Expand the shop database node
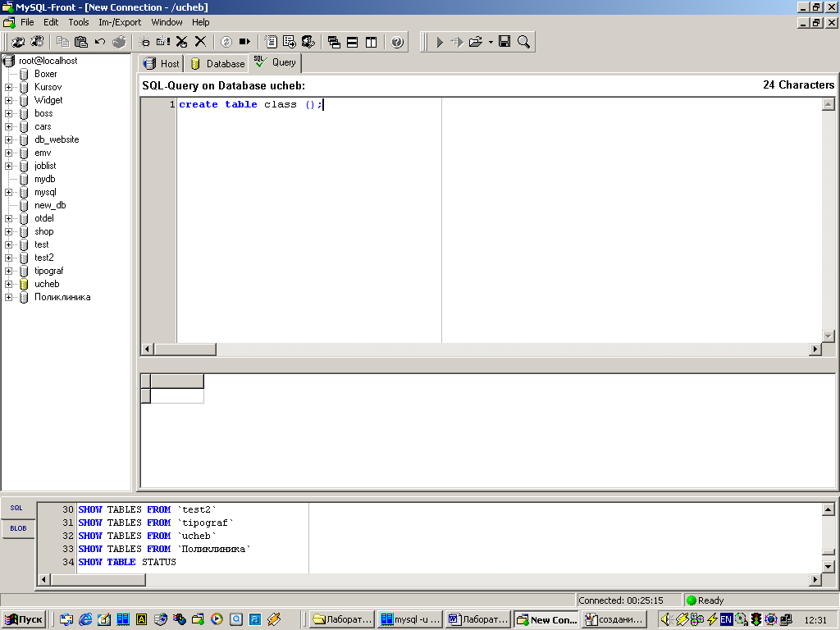Screen dimensions: 840x630 8,232
